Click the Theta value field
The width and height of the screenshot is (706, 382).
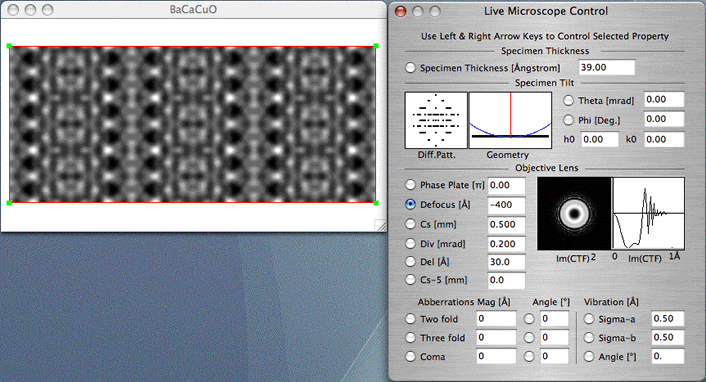pos(664,100)
